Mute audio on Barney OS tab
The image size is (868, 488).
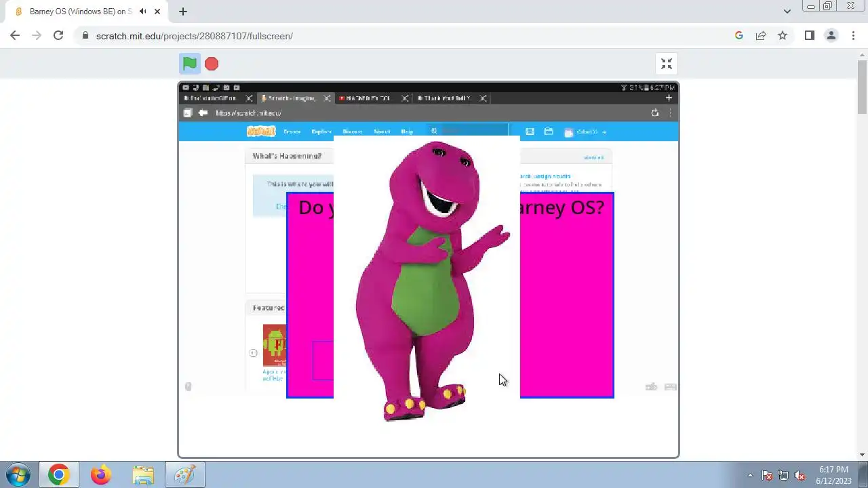(x=142, y=12)
